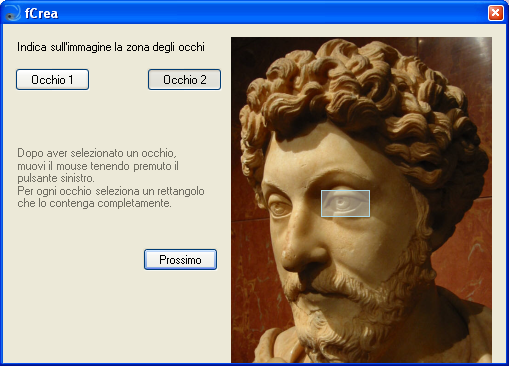
Task: Close the fCrea window
Action: pos(496,13)
